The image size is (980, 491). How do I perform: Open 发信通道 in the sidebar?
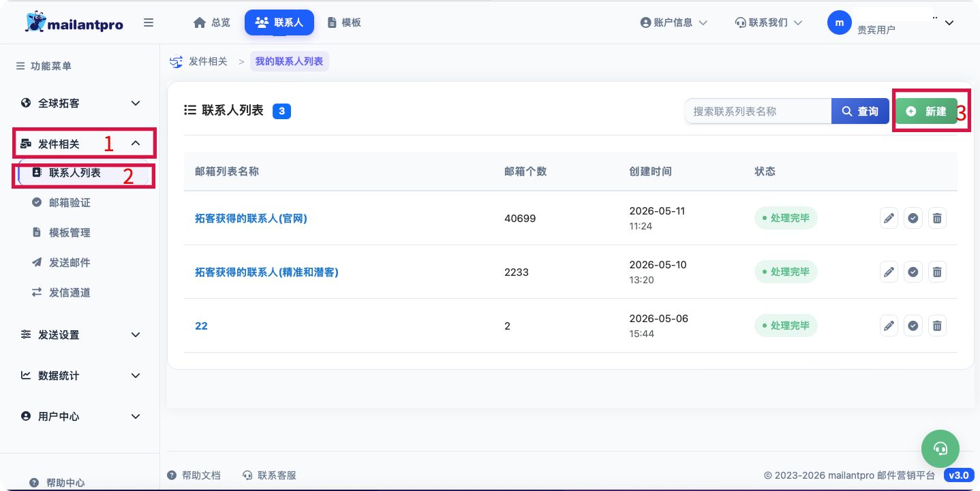click(70, 293)
